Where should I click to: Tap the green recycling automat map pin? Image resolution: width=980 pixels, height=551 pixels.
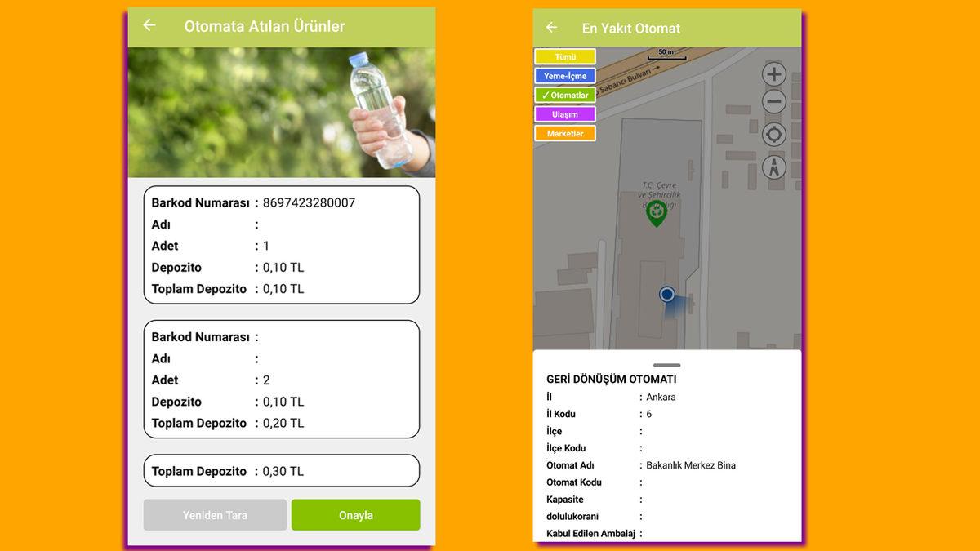(x=656, y=212)
